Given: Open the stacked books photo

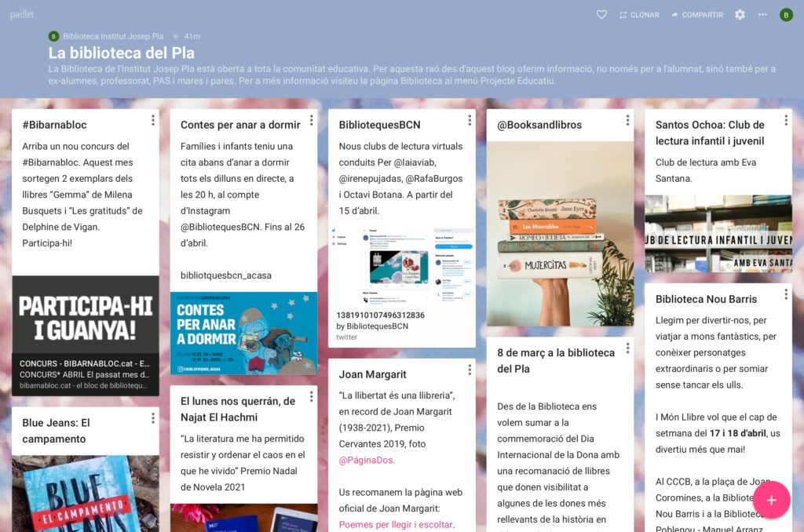Looking at the screenshot, I should point(560,234).
